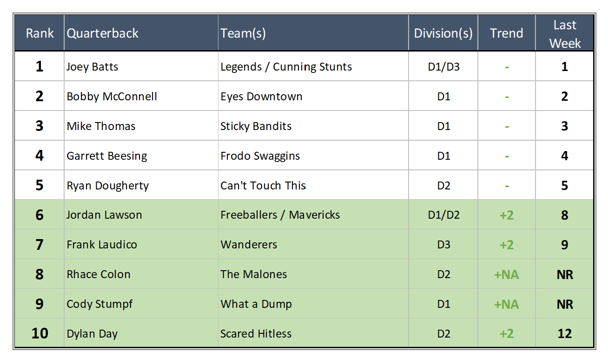608x364 pixels.
Task: Click the What a Dump team cell
Action: click(256, 304)
